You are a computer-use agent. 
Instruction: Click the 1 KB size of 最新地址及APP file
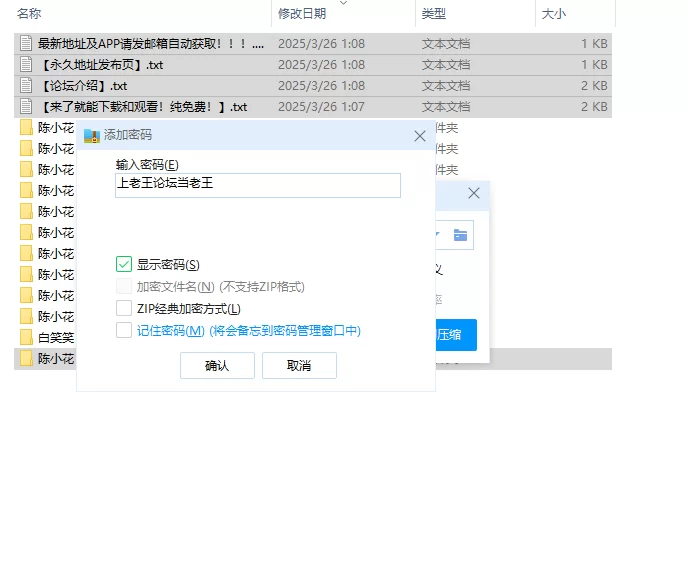(x=594, y=43)
